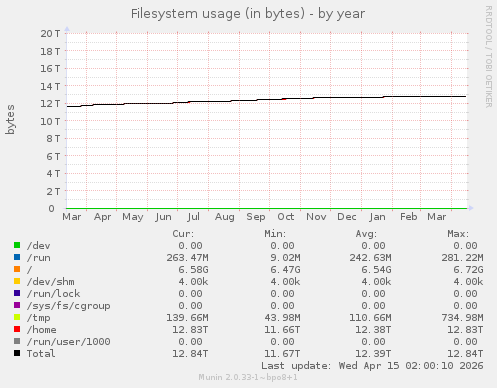Click the /home current value 12.83T

(x=190, y=330)
